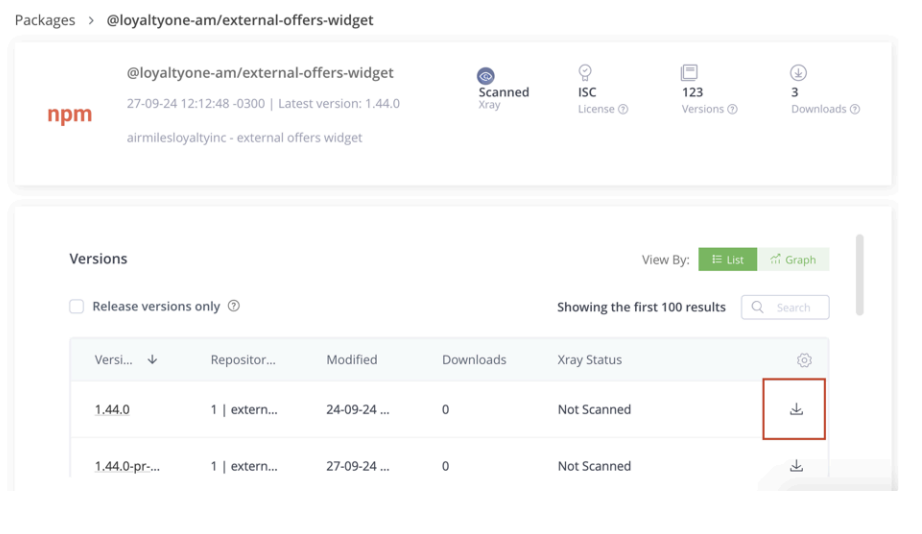Viewport: 922px width, 534px height.
Task: Open version 1.44.0 link
Action: point(111,409)
